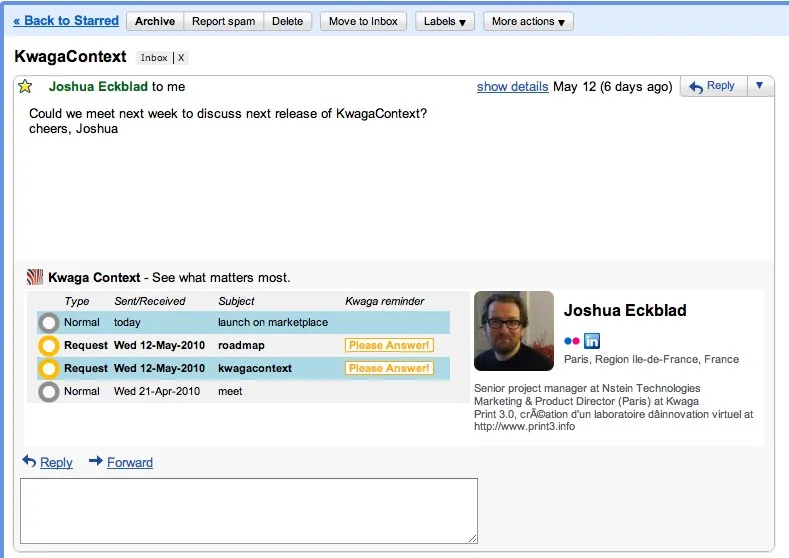The image size is (789, 558).
Task: Click the Forward arrow icon
Action: [96, 461]
